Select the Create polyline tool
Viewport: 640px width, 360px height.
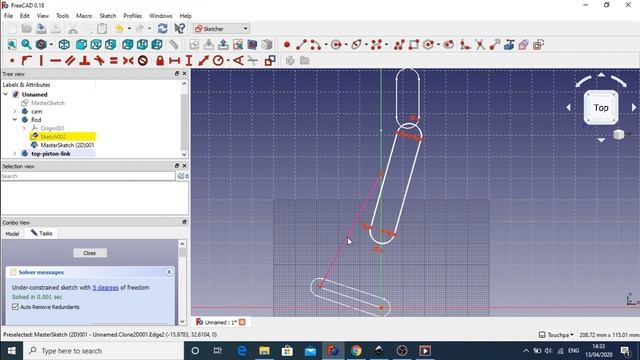[400, 45]
